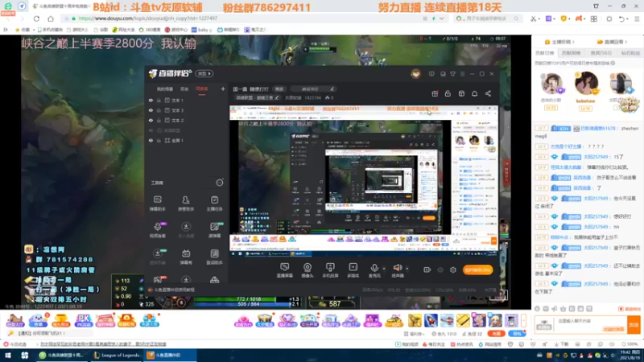644x362 pixels.
Task: Open streaming companion settings gear
Action: click(453, 269)
